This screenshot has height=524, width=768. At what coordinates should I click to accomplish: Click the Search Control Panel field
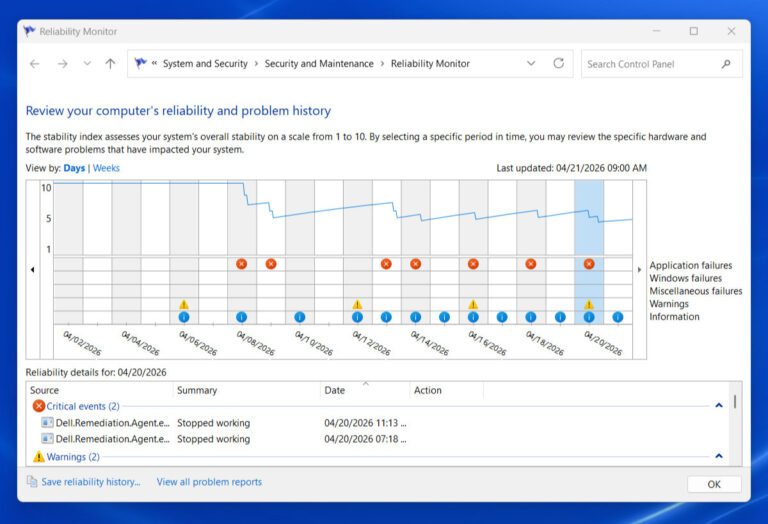[x=661, y=64]
